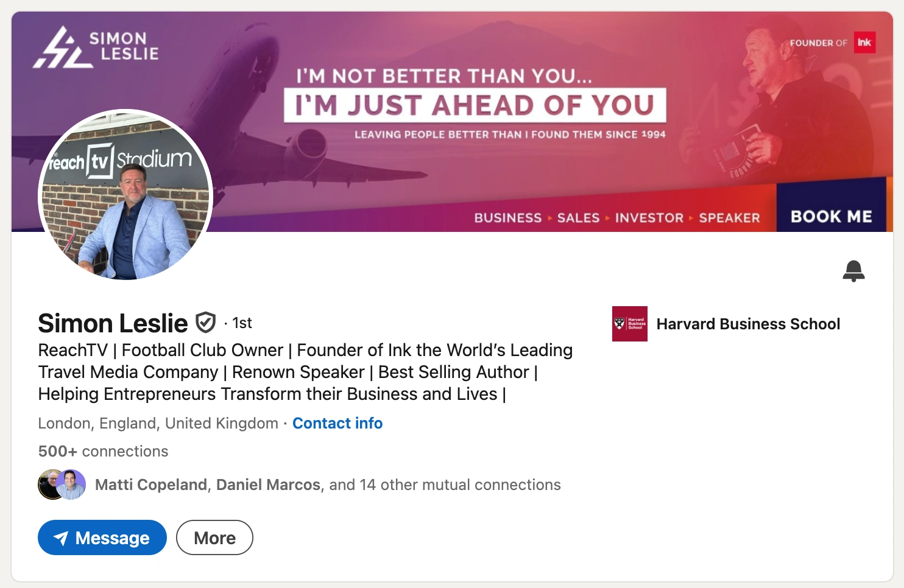Viewport: 904px width, 588px height.
Task: Open the Contact info link
Action: (x=337, y=423)
